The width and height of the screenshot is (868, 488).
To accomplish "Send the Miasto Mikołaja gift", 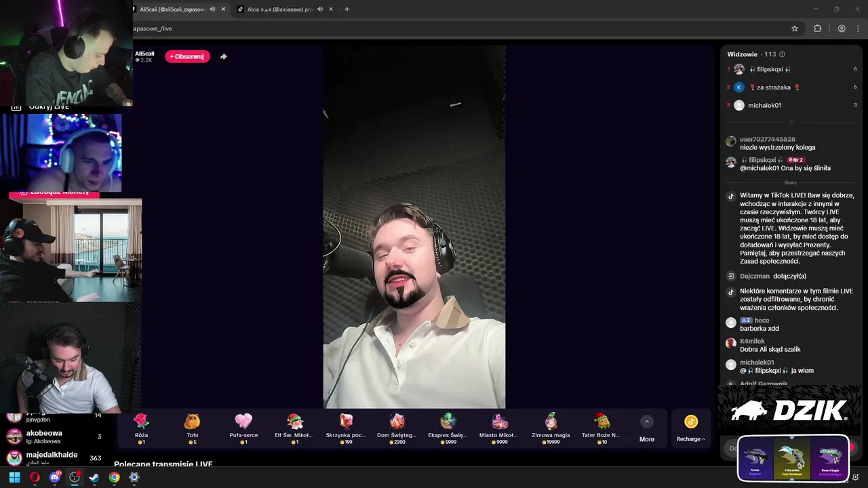I will coord(499,429).
